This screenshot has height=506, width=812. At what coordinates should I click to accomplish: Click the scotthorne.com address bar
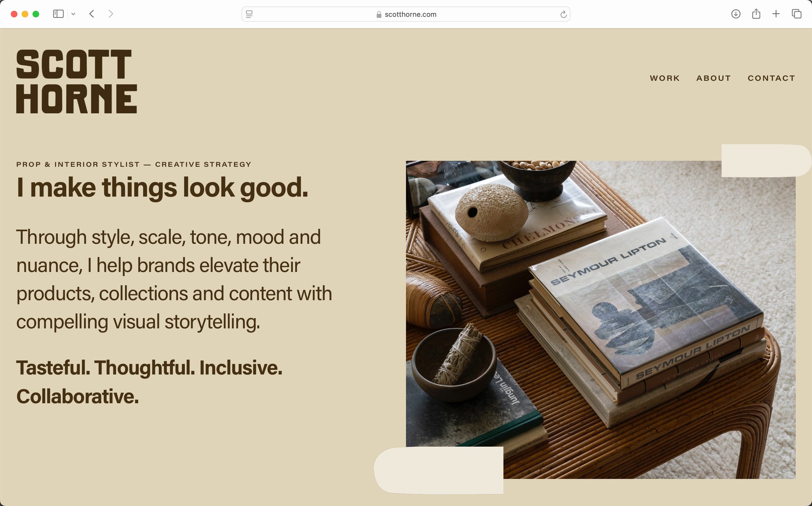(x=410, y=14)
